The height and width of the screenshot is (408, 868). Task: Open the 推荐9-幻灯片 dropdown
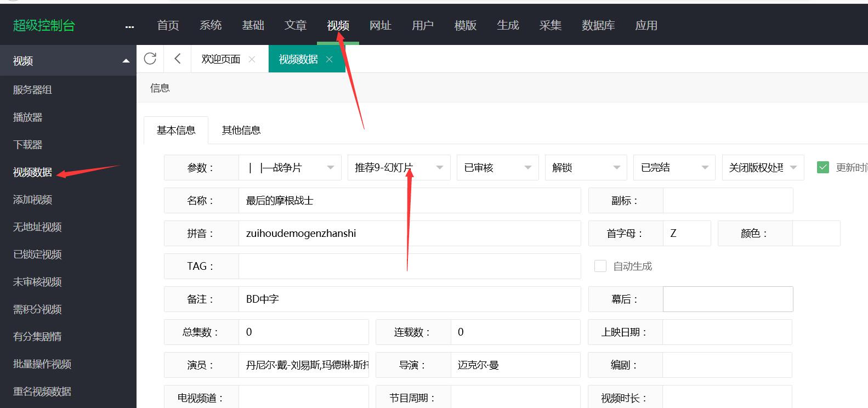[399, 167]
